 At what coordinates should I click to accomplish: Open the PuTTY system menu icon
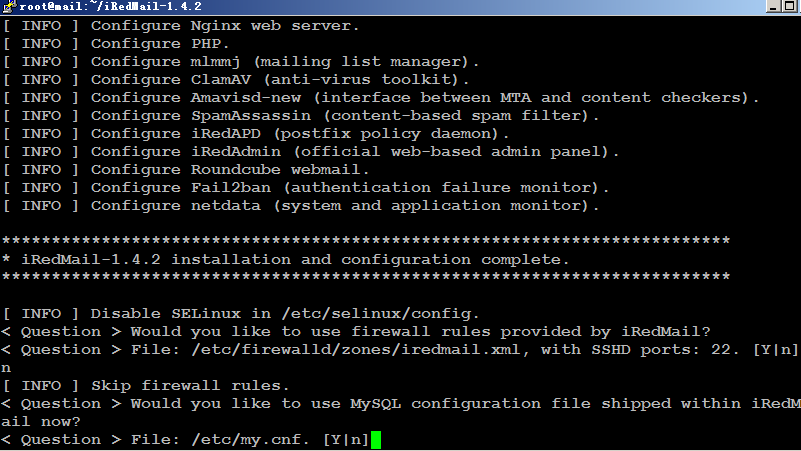pos(9,6)
